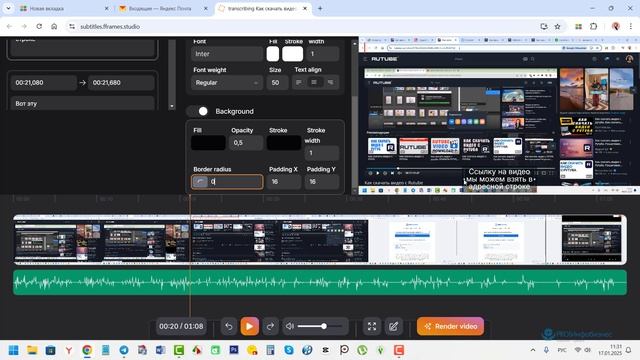Viewport: 640px width, 360px height.
Task: Pick the text Fill white swatch
Action: click(273, 54)
